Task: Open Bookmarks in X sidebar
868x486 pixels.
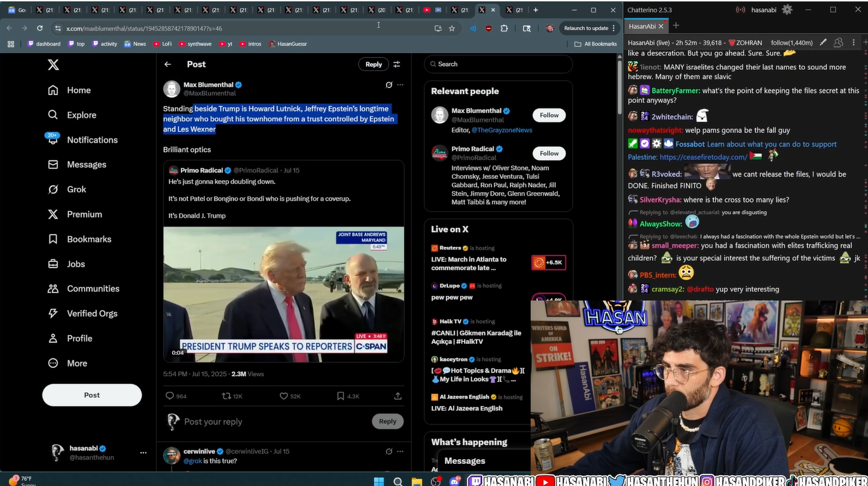Action: [80, 239]
